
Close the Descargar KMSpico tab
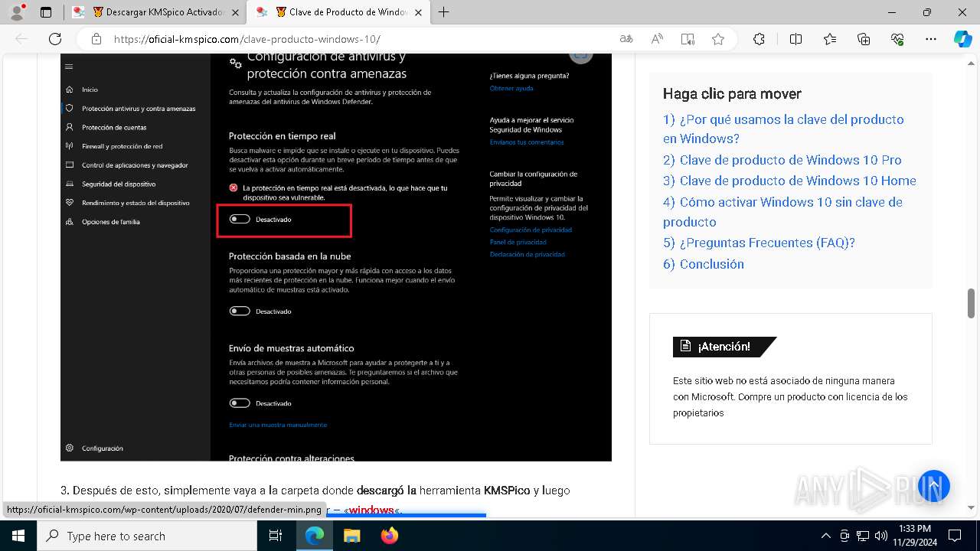tap(234, 12)
